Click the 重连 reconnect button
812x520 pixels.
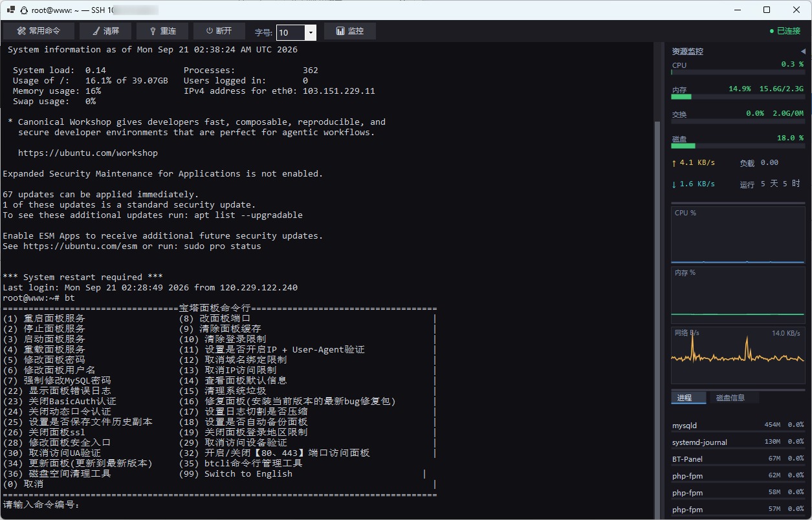(162, 31)
